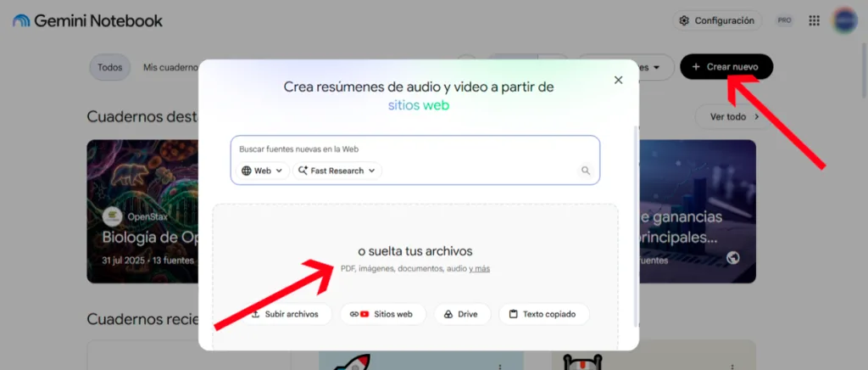Create a new notebook with Crear nuevo

(726, 67)
